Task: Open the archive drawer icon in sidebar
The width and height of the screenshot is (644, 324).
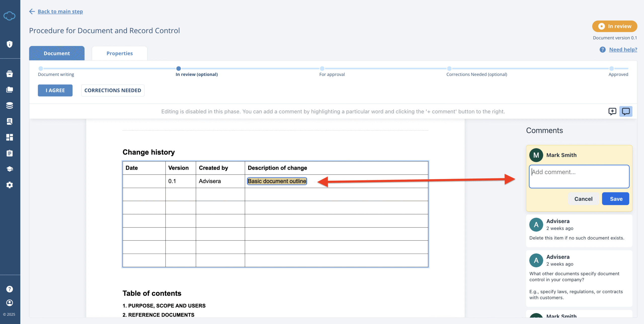Action: pyautogui.click(x=10, y=74)
